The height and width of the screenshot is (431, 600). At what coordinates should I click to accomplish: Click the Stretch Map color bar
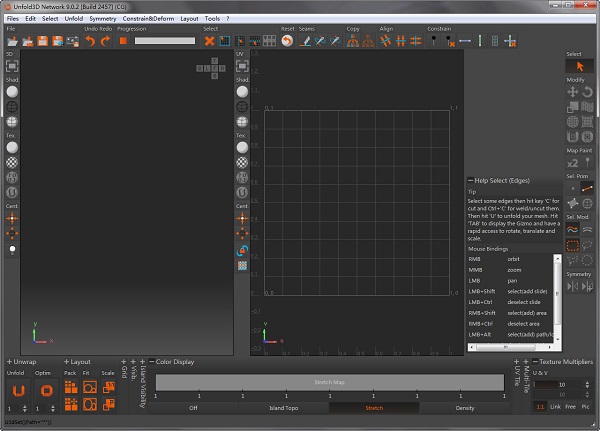point(329,382)
